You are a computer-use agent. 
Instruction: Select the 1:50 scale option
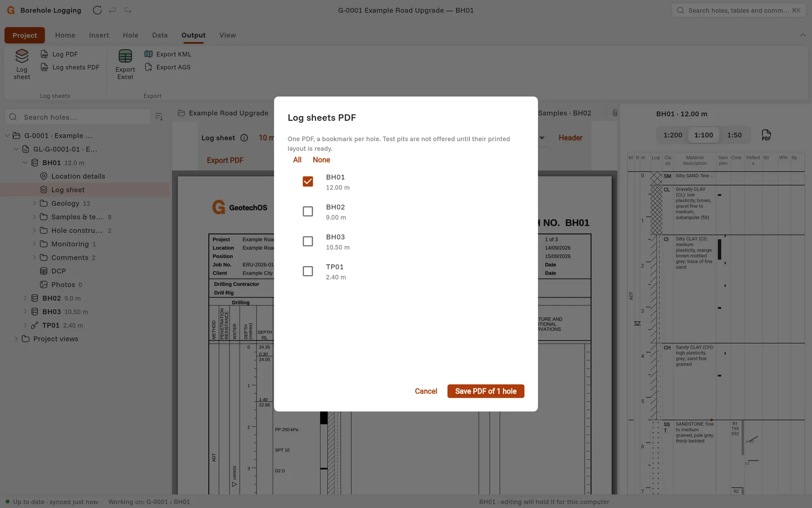point(734,135)
